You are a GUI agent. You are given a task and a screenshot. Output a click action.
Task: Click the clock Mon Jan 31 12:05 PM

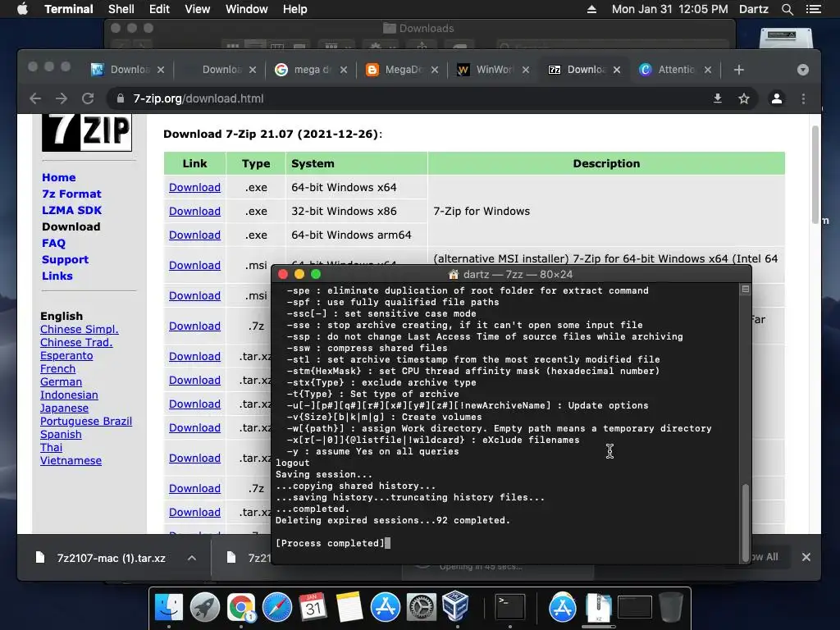point(669,9)
